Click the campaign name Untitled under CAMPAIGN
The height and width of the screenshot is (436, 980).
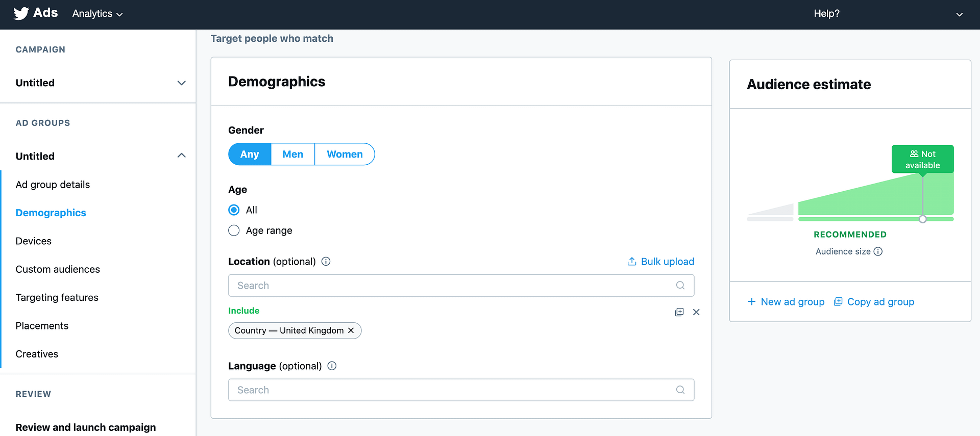pyautogui.click(x=35, y=83)
